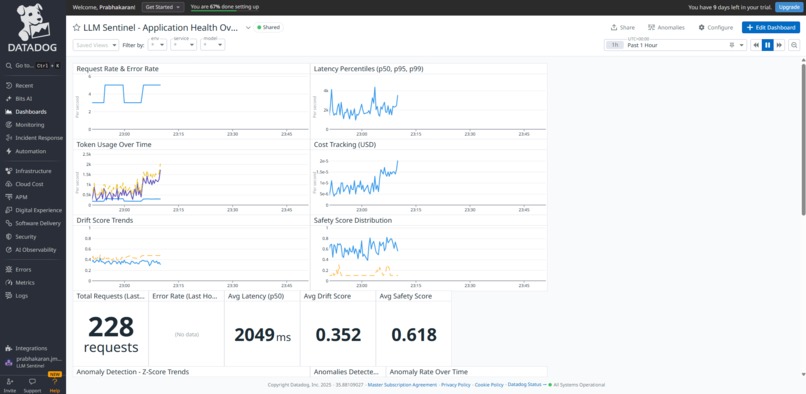Click the Infrastructure sidebar icon
The image size is (806, 394).
(x=9, y=171)
